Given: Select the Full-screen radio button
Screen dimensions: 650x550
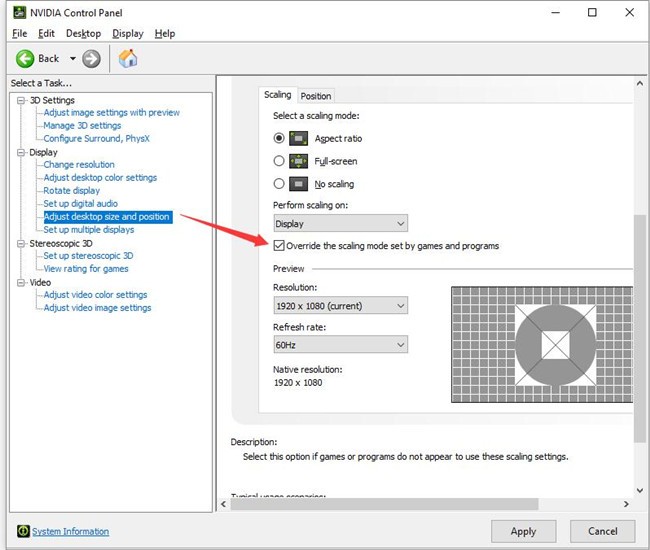Looking at the screenshot, I should [279, 161].
